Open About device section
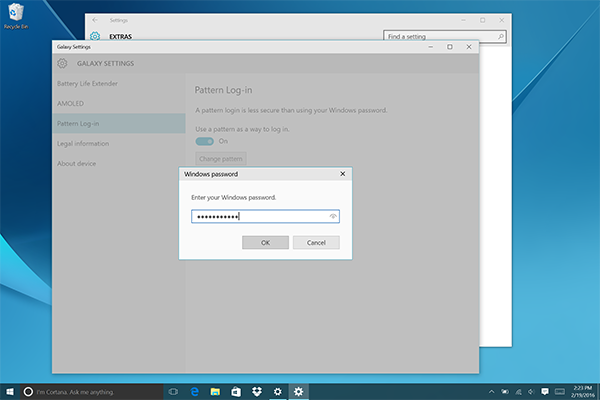Screen dimensions: 600x400 point(119,163)
